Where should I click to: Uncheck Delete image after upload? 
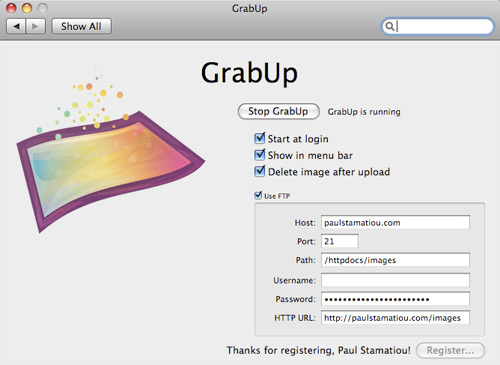click(259, 171)
